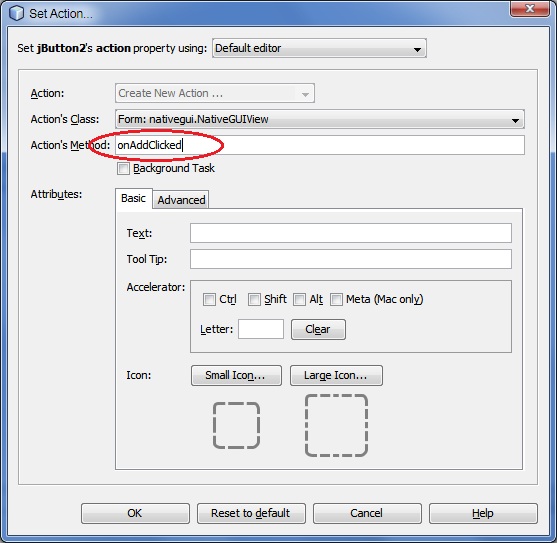The width and height of the screenshot is (557, 543).
Task: Open the Create New Action dropdown
Action: 215,93
